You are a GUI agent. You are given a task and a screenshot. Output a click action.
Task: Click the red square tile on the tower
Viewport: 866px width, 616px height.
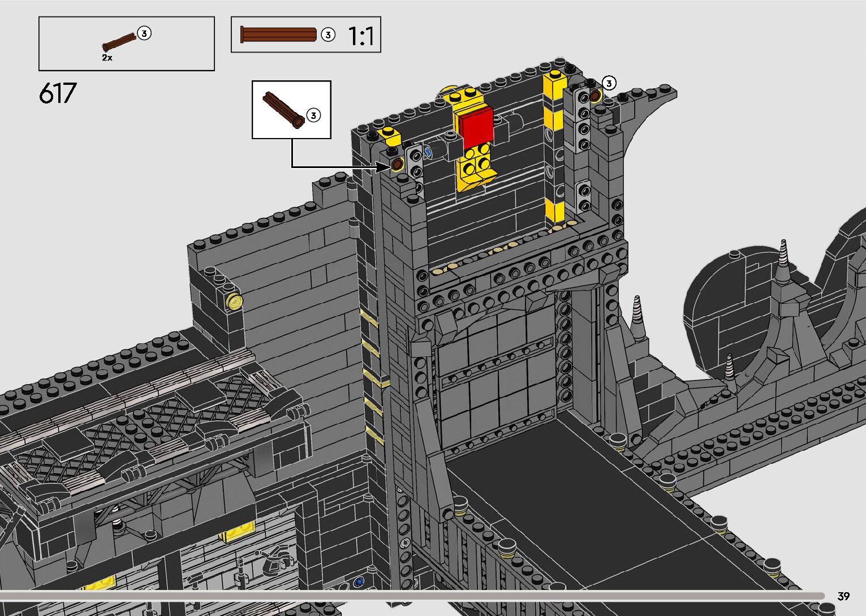[476, 127]
